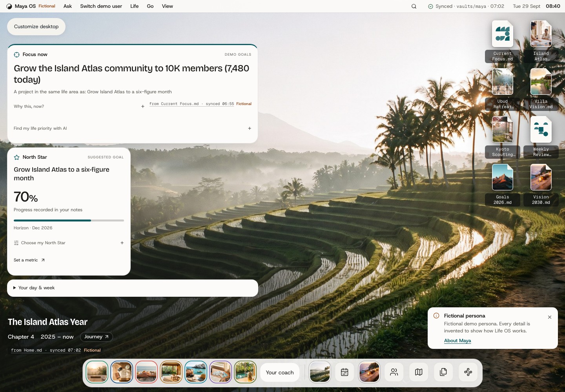Open the Life menu

[135, 6]
